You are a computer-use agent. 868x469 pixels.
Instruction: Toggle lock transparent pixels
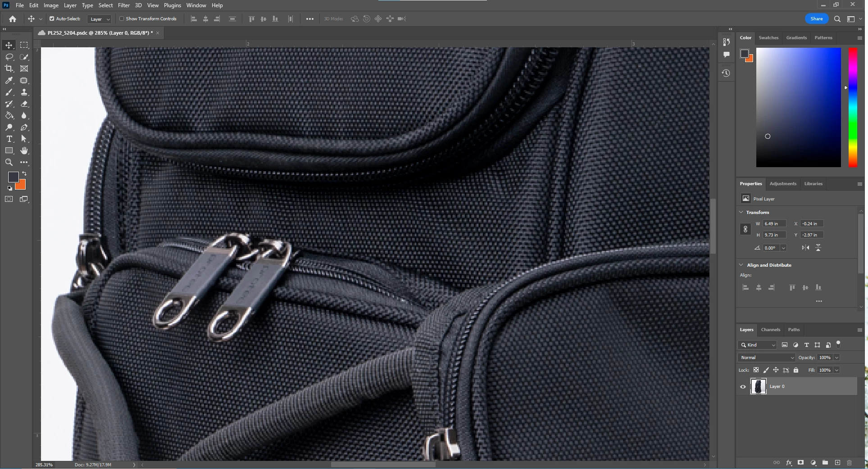click(756, 370)
